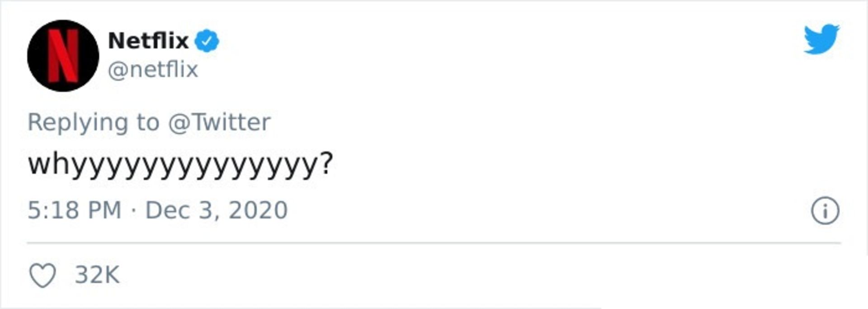Click the Netflix display name

(148, 41)
